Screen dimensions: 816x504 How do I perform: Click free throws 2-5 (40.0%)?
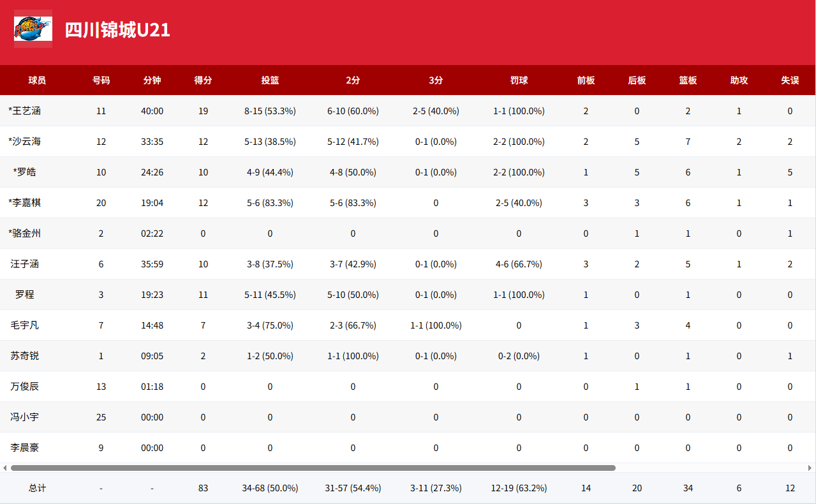[519, 203]
